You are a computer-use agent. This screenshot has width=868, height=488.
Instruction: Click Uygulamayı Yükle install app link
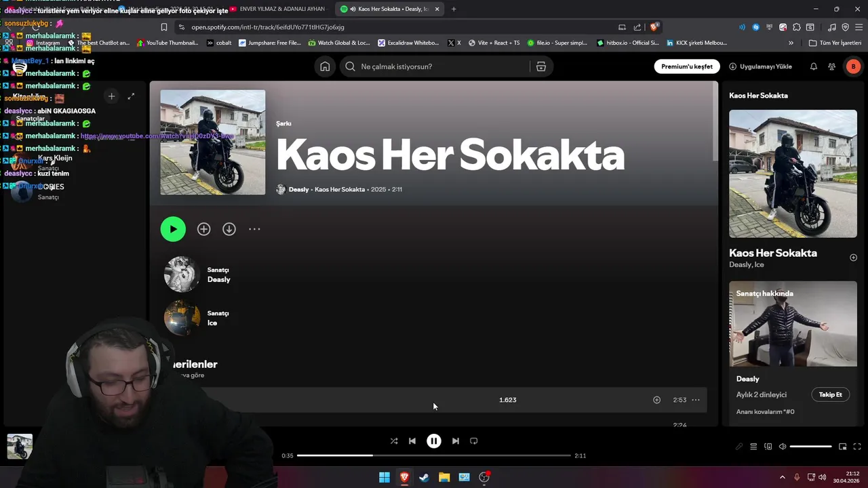tap(760, 66)
